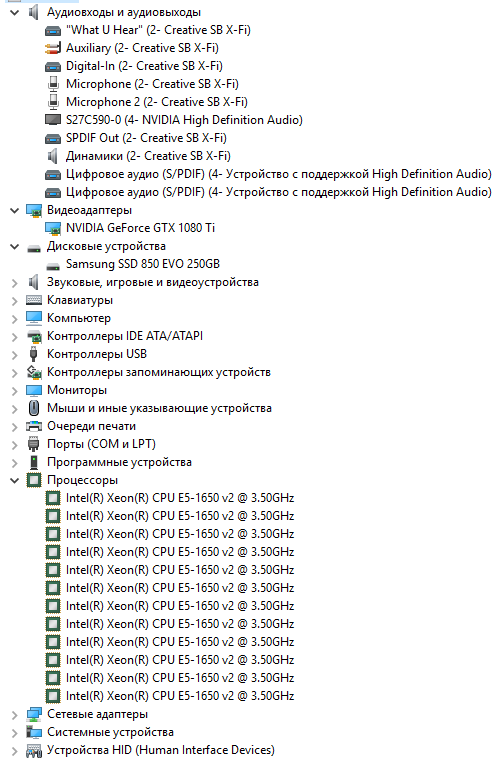Expand the Системные устройства node

click(x=15, y=733)
